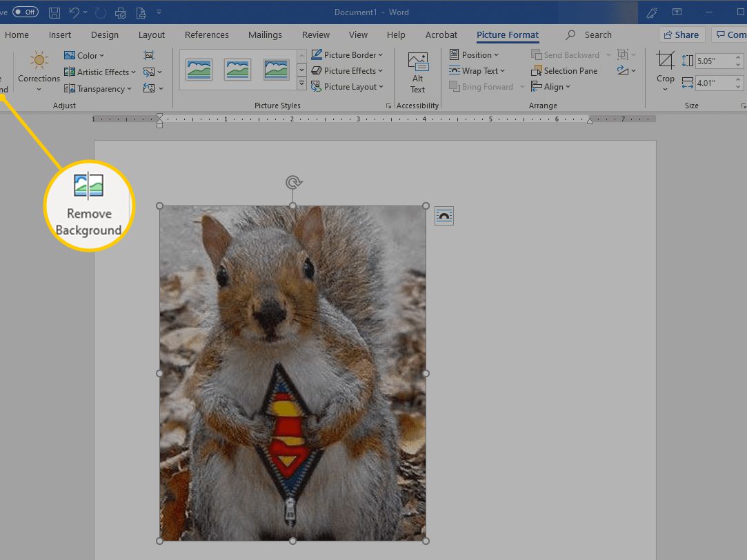Open the View tab
747x560 pixels.
(358, 34)
